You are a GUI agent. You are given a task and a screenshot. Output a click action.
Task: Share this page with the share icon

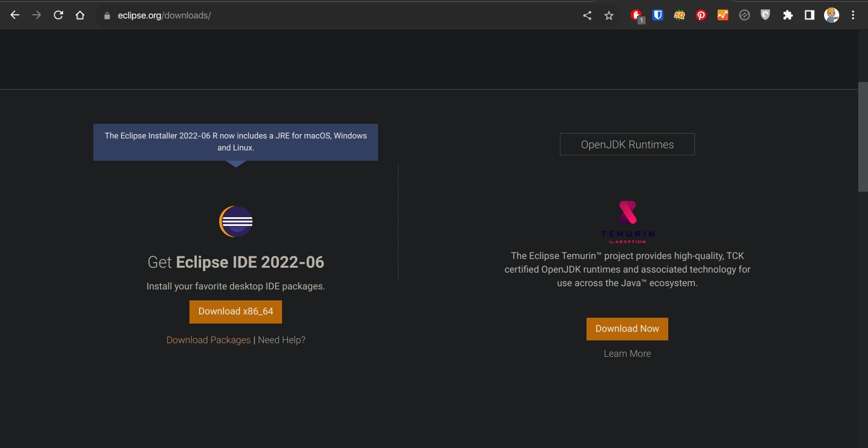coord(587,15)
